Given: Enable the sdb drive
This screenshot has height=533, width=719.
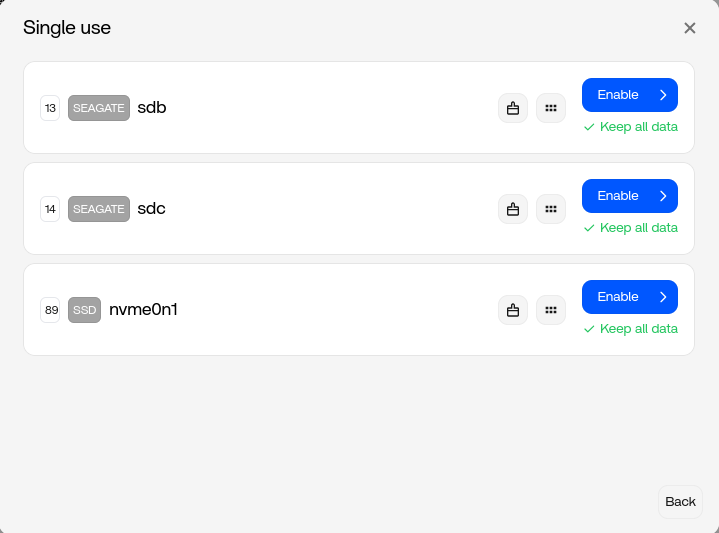Looking at the screenshot, I should (629, 95).
